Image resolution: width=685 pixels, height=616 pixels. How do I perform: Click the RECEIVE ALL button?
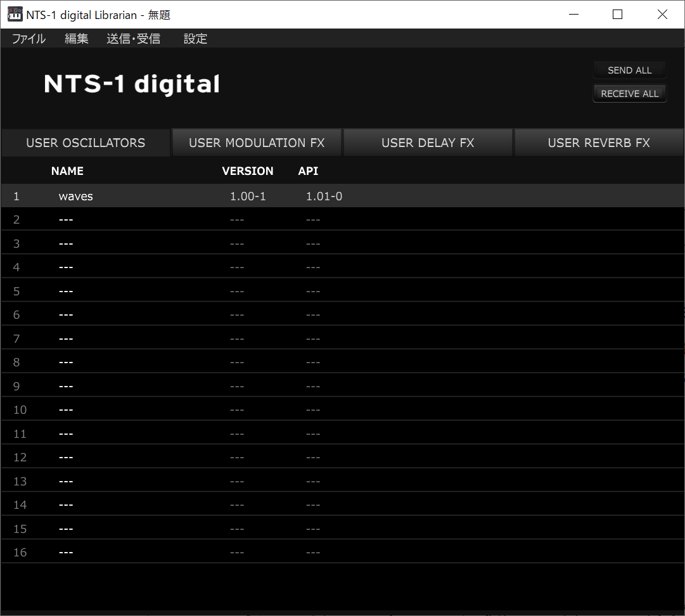pyautogui.click(x=629, y=94)
